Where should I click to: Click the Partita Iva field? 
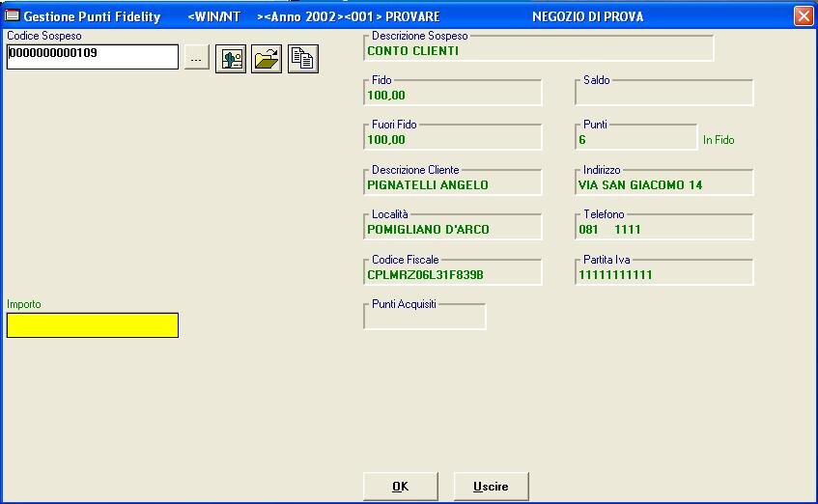coord(663,274)
